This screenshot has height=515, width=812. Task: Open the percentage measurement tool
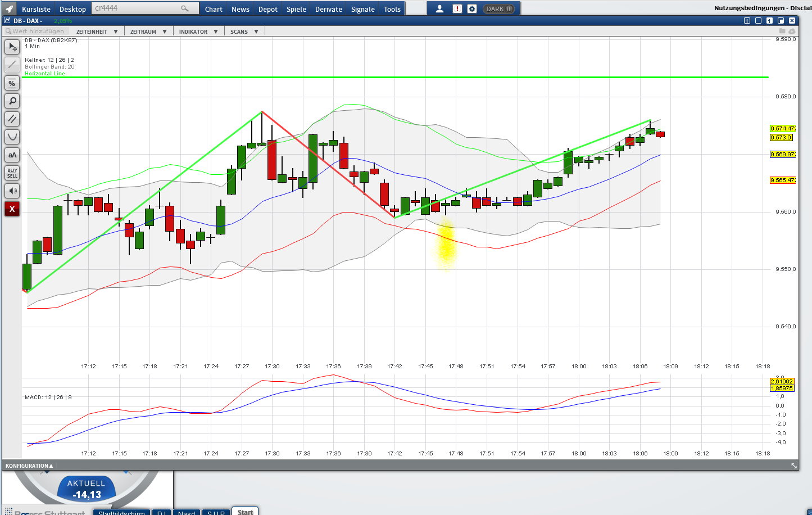click(x=12, y=83)
